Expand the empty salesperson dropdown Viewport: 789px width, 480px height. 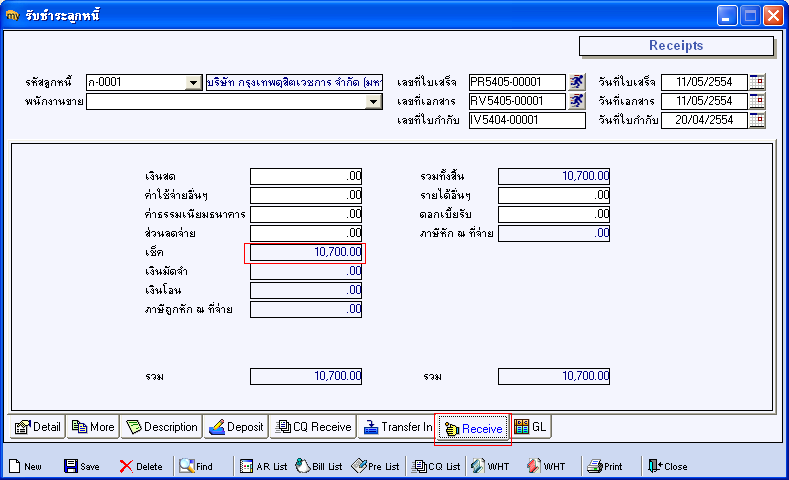(375, 102)
